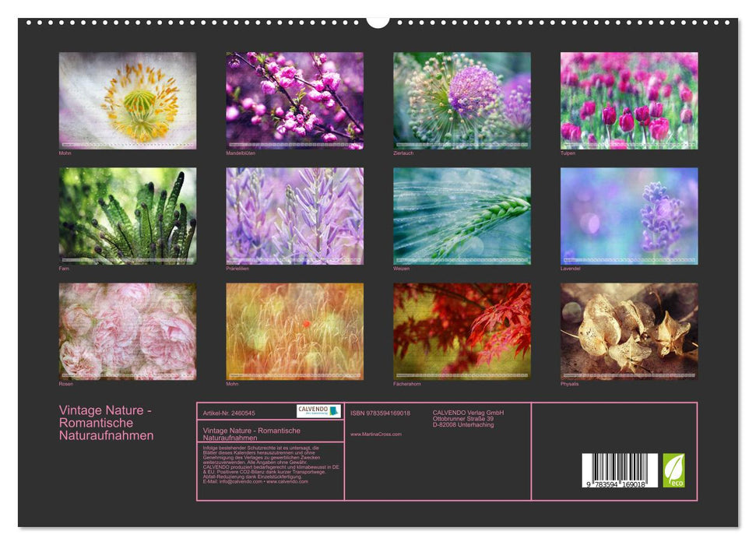
Task: Open the www.MartinaCross.com link
Action: pyautogui.click(x=375, y=434)
